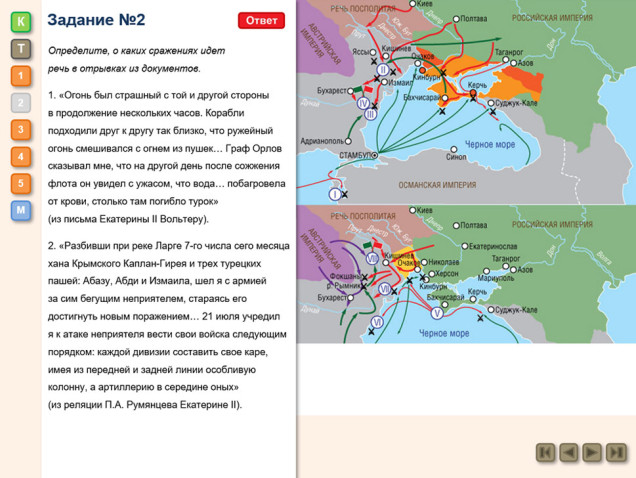This screenshot has height=478, width=636.
Task: Click the Задание №2 heading
Action: 96,20
